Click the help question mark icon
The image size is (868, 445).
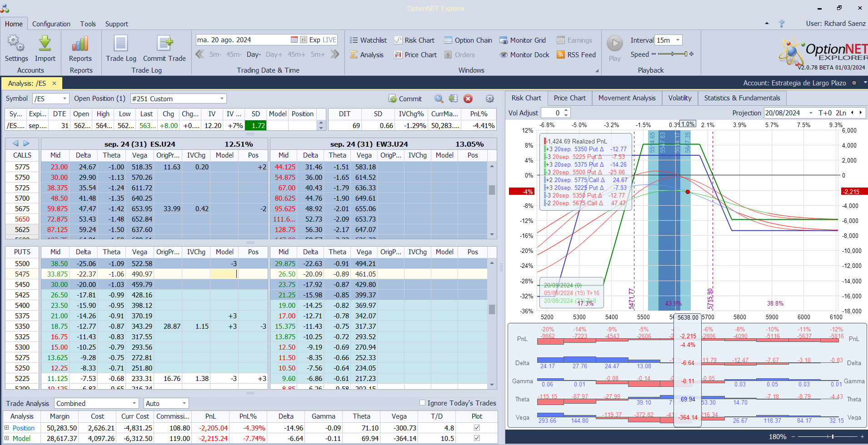tap(782, 24)
